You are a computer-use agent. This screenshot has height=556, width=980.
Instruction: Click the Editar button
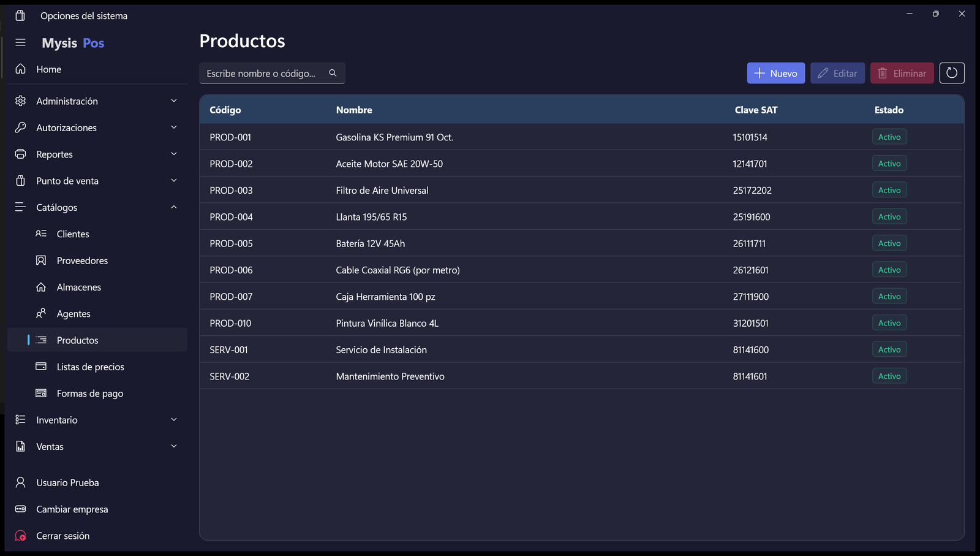click(x=838, y=73)
